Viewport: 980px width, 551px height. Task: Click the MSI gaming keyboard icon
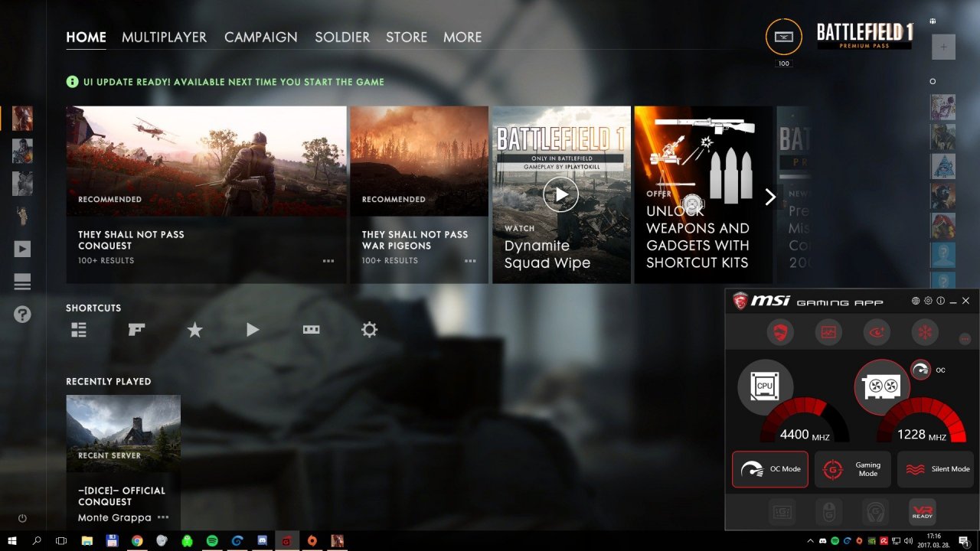tap(780, 511)
